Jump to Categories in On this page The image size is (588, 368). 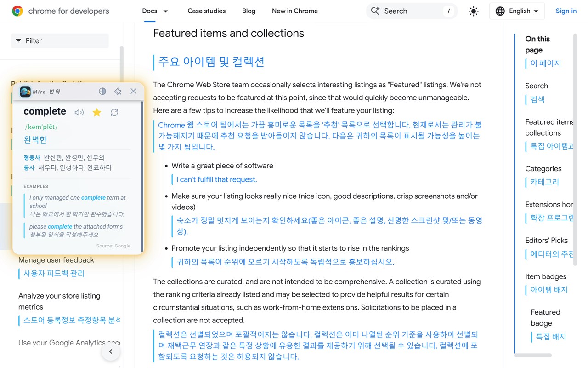pyautogui.click(x=543, y=168)
